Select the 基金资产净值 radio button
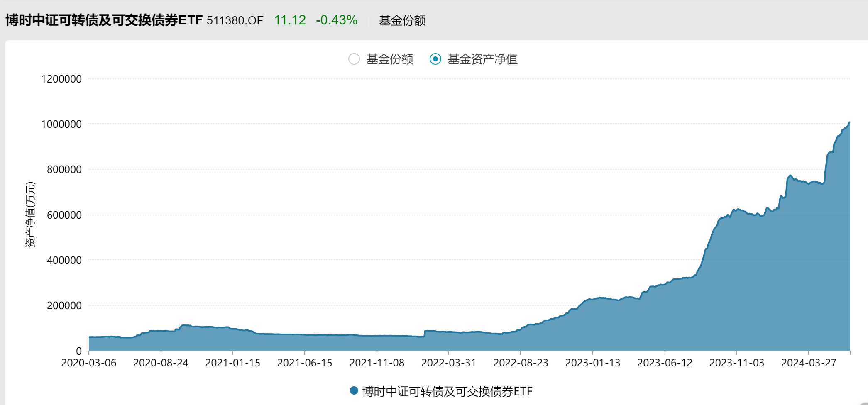Screen dimensions: 868x405 pyautogui.click(x=435, y=59)
